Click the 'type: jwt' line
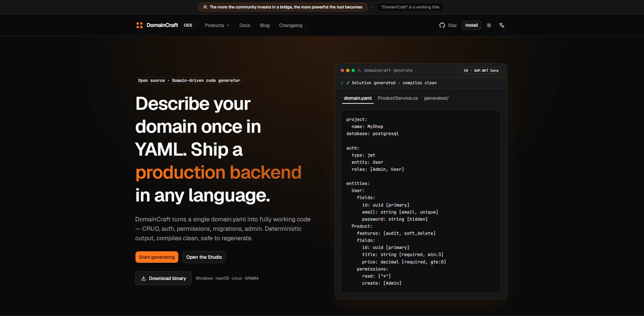The image size is (644, 316). [363, 155]
